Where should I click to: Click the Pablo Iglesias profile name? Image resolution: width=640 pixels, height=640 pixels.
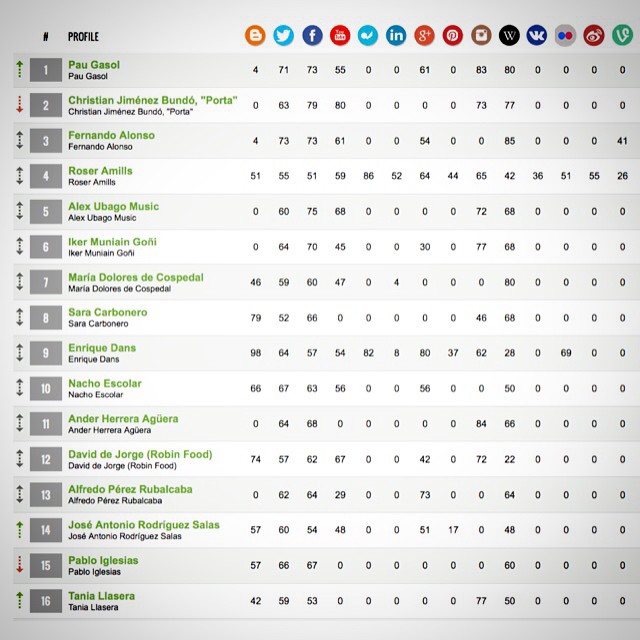click(103, 561)
